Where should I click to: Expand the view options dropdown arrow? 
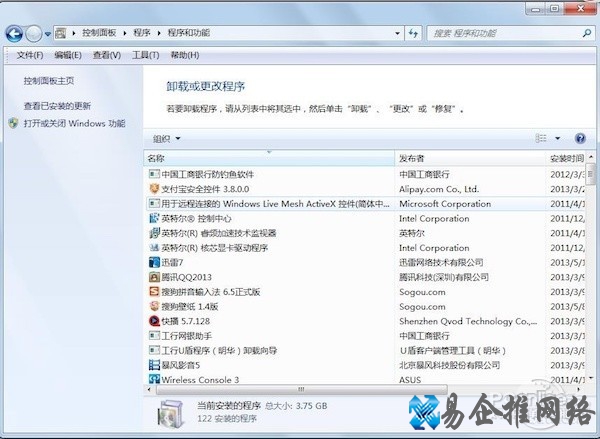(x=558, y=138)
